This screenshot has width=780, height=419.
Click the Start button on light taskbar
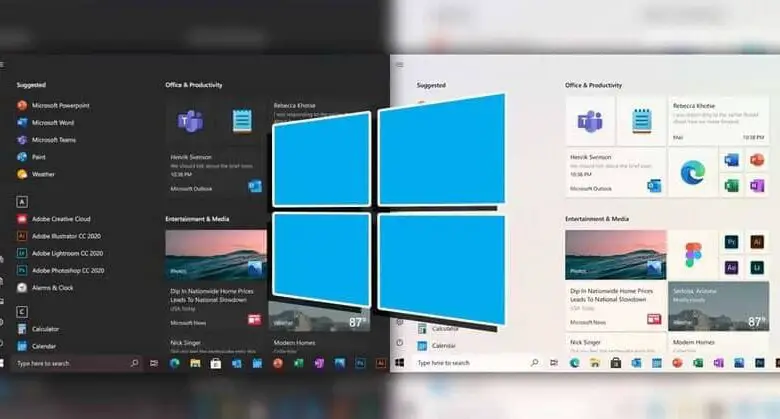pyautogui.click(x=399, y=363)
